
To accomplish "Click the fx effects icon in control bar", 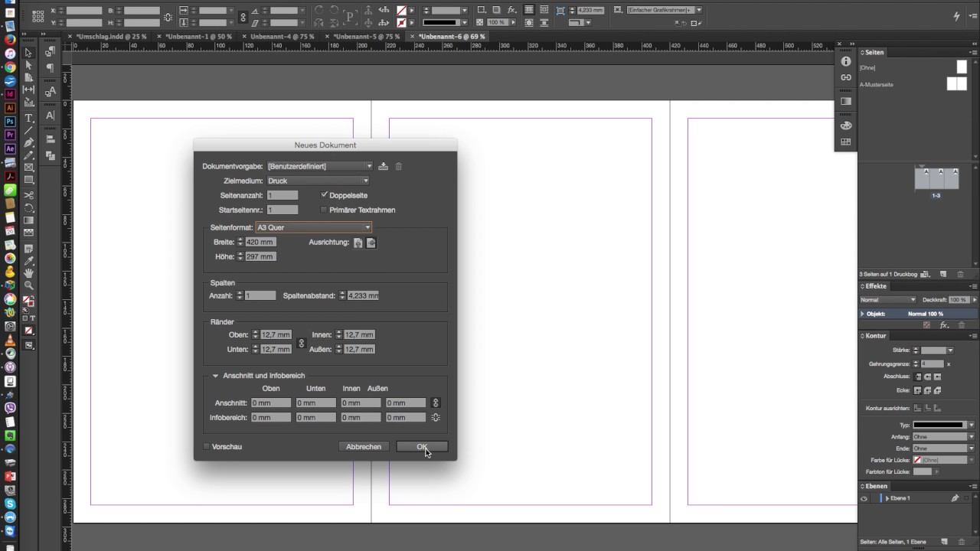I will (512, 11).
